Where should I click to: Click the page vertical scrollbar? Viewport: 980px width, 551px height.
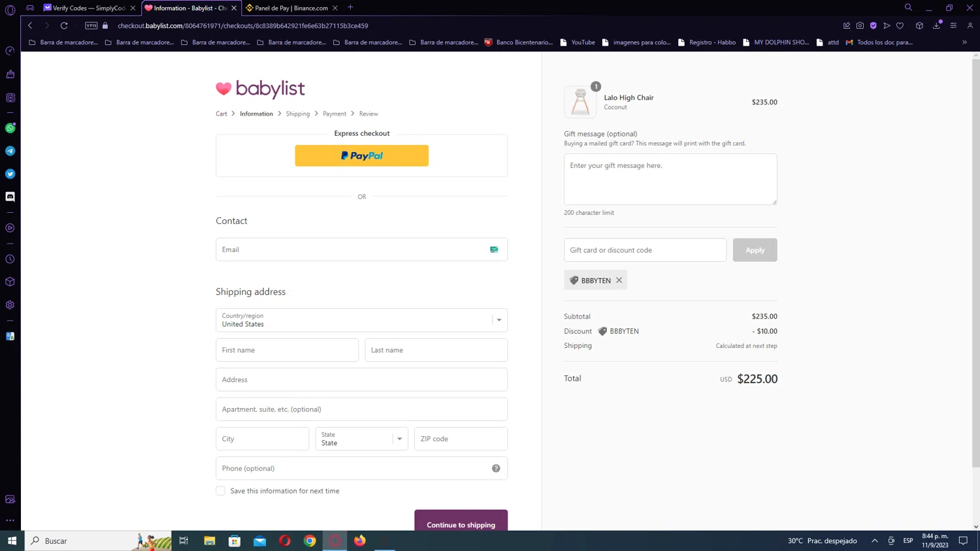pos(975,262)
